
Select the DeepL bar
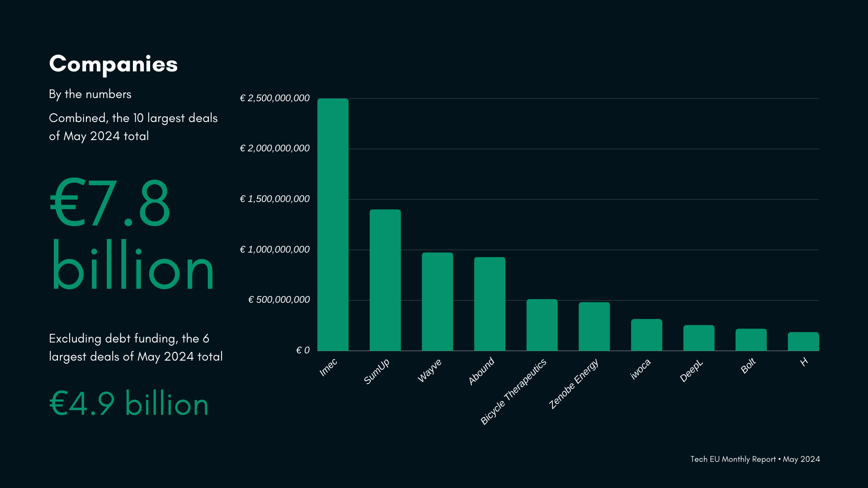(x=699, y=338)
